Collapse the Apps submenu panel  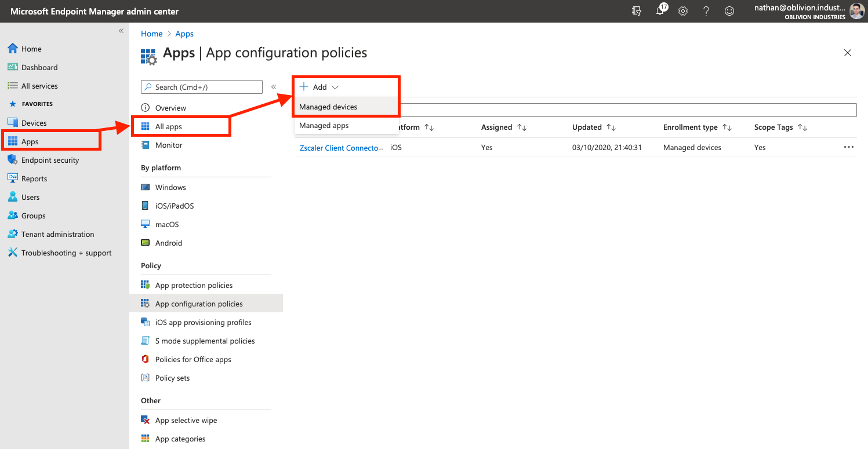[x=274, y=87]
